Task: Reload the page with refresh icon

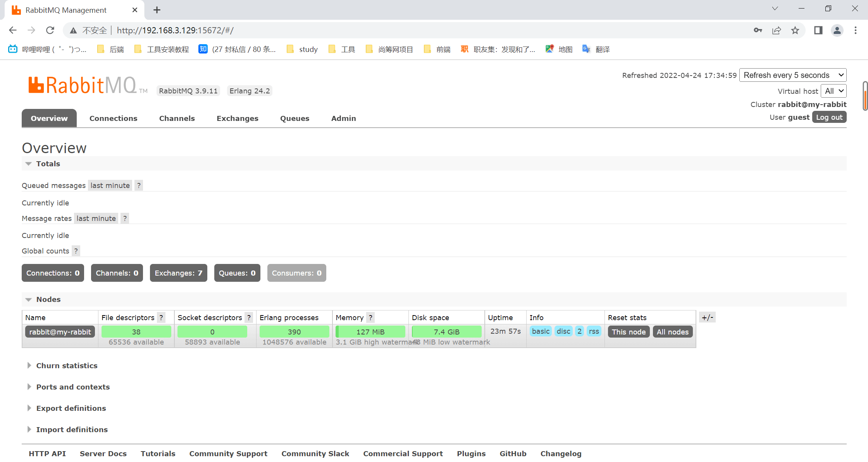Action: 50,30
